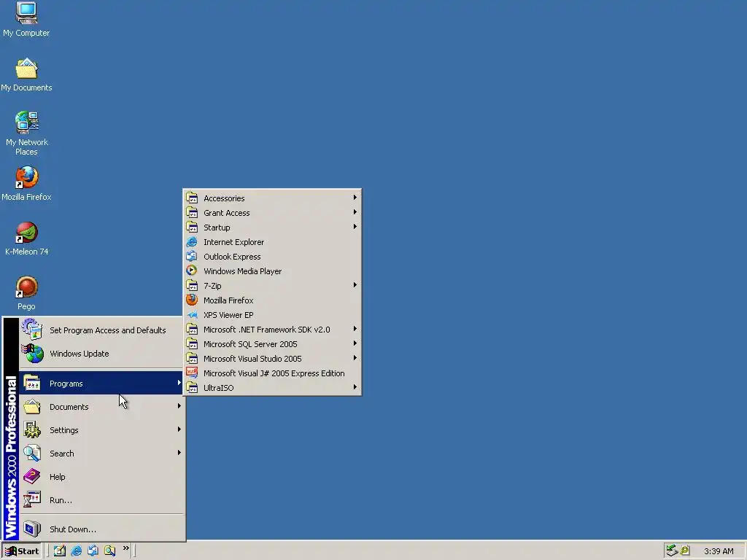Choose Shut Down... from Start menu
This screenshot has height=560, width=747.
click(x=101, y=529)
